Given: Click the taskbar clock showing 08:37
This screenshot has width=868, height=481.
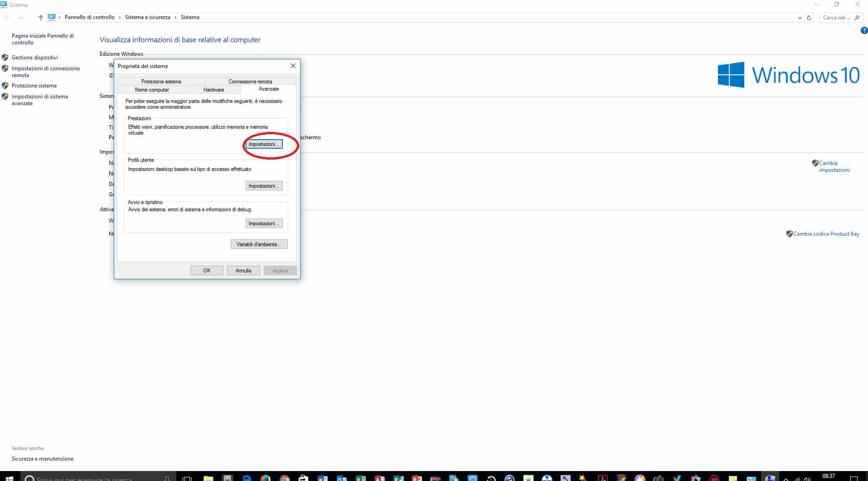Looking at the screenshot, I should (829, 476).
